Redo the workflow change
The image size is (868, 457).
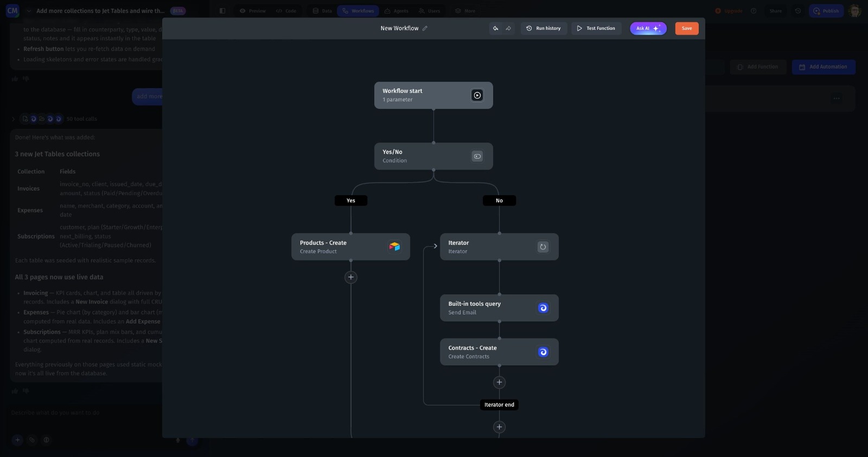pos(508,28)
